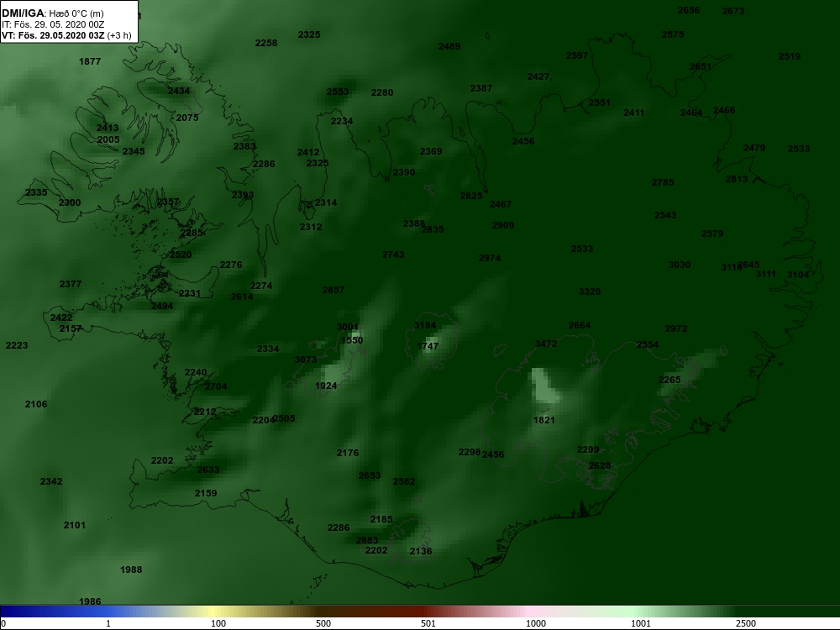
Task: Select the value 1747
Action: [x=428, y=347]
